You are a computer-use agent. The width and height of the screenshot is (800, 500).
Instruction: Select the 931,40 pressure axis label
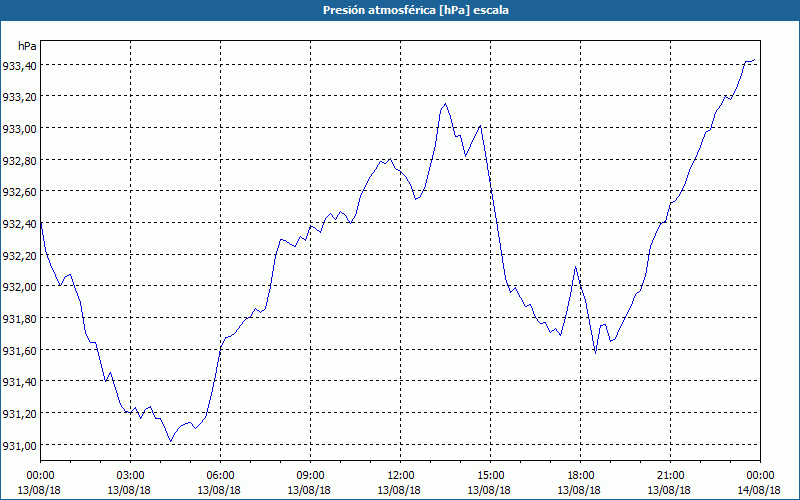tap(19, 382)
